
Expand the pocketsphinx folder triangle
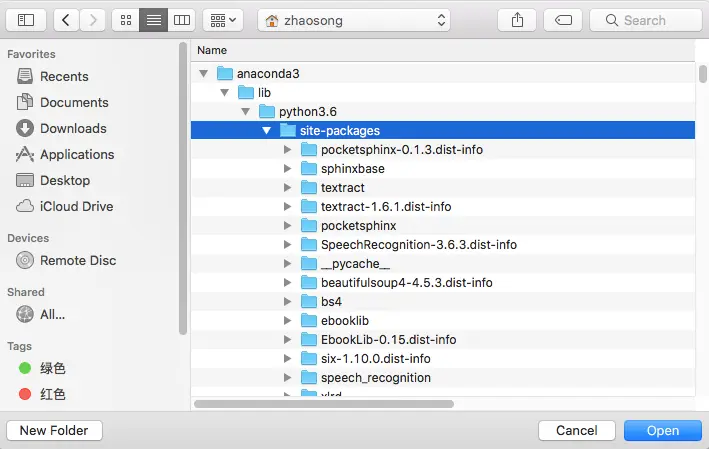point(287,225)
